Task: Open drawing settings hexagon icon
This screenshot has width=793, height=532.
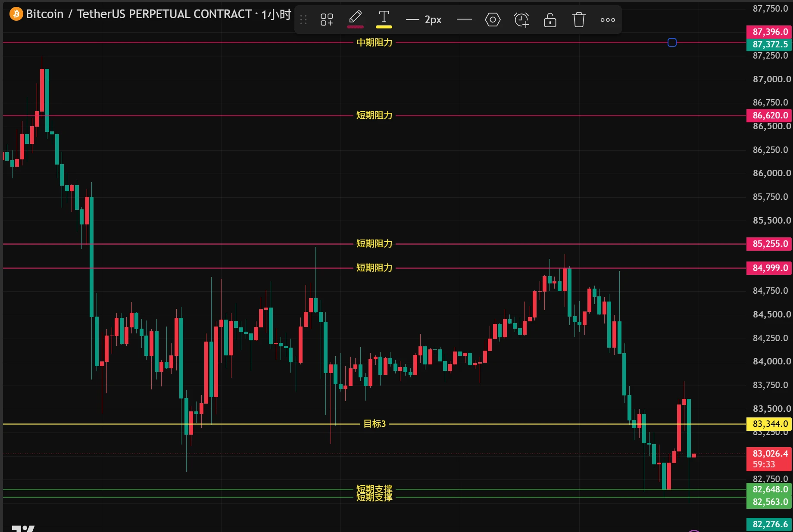Action: [x=493, y=19]
